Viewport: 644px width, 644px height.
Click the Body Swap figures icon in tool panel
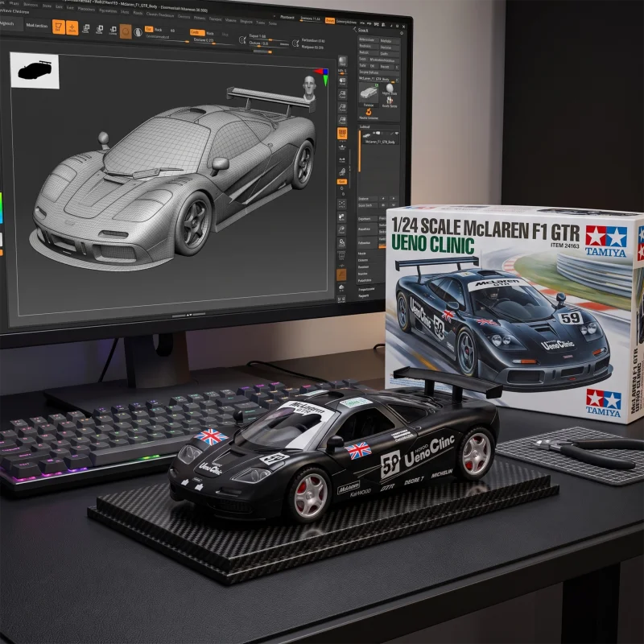click(x=390, y=100)
